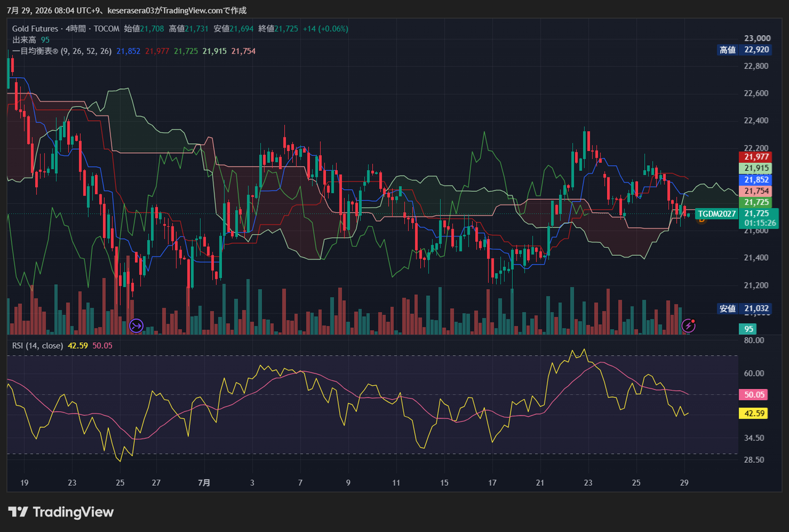The image size is (789, 532).
Task: Open the purple lightning bolt news icon
Action: (689, 325)
